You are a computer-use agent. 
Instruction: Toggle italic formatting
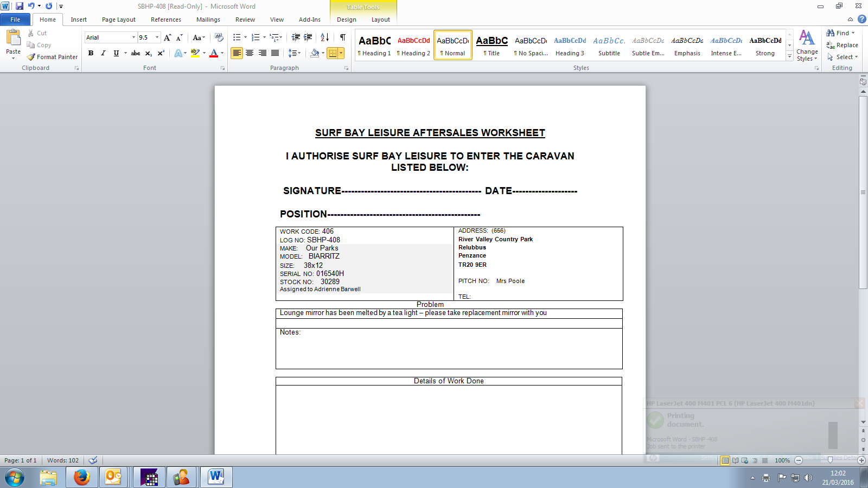[103, 53]
